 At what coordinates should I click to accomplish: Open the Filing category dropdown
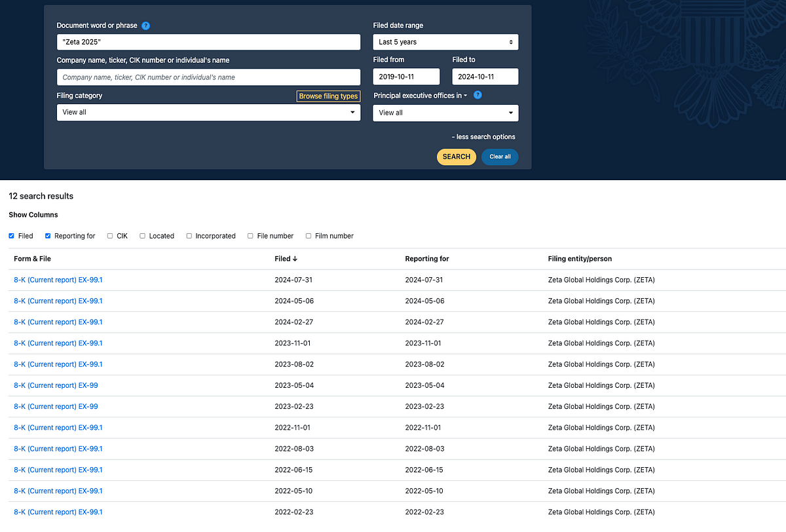[208, 112]
